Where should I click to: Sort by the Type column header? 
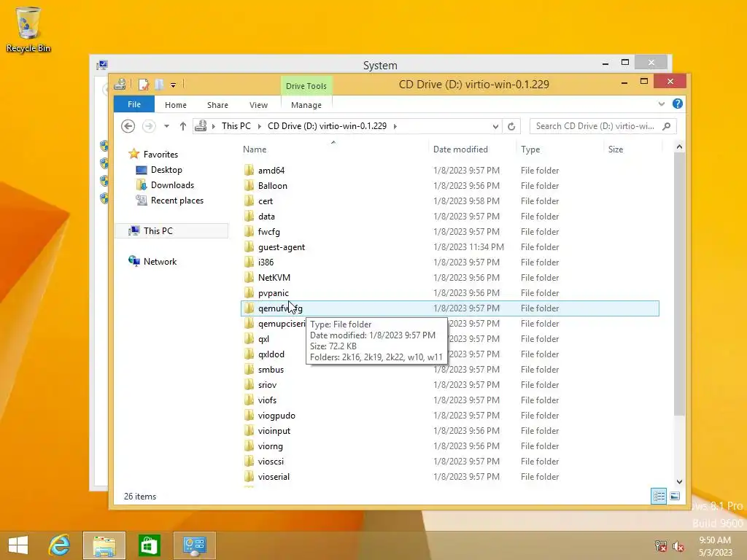530,149
